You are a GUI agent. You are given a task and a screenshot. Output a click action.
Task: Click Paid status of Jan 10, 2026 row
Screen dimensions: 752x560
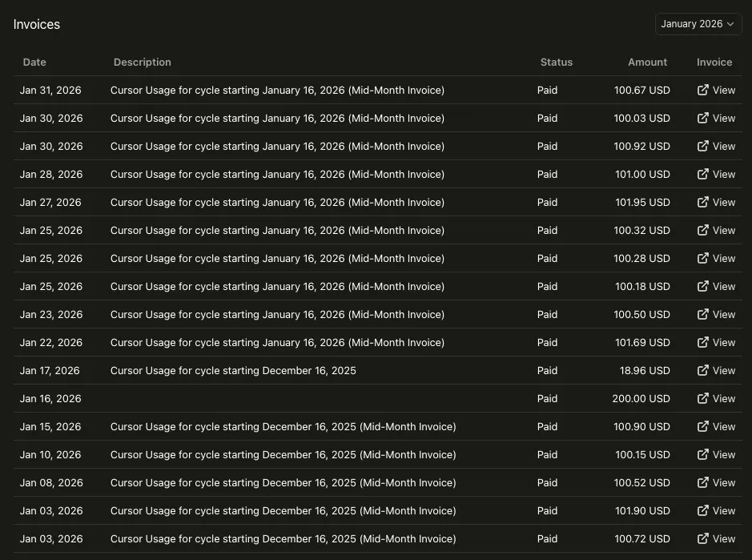pyautogui.click(x=547, y=455)
